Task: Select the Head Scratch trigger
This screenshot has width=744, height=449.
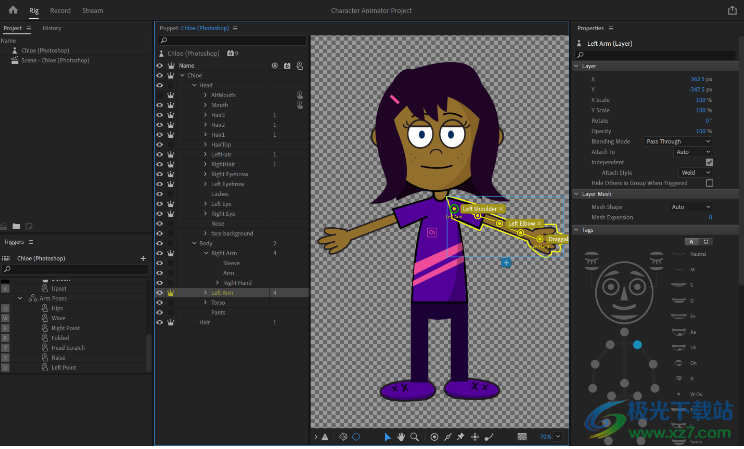Action: click(x=68, y=348)
